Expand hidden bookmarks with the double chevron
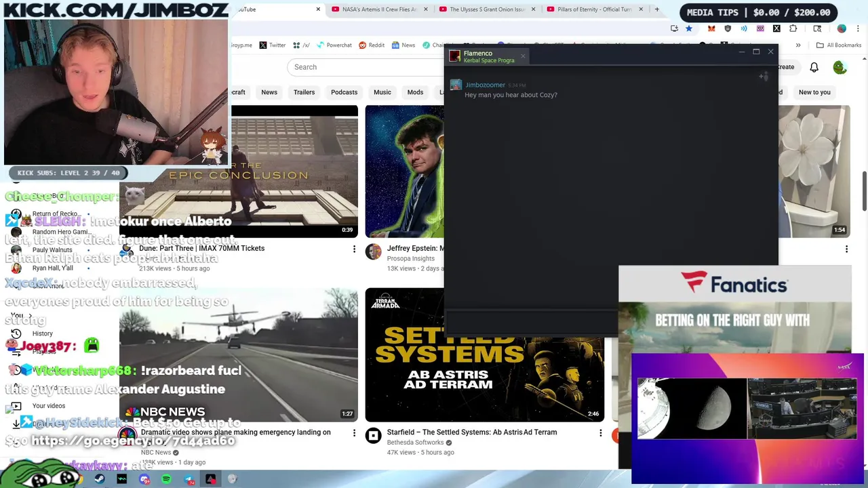Viewport: 868px width, 488px height. [798, 45]
